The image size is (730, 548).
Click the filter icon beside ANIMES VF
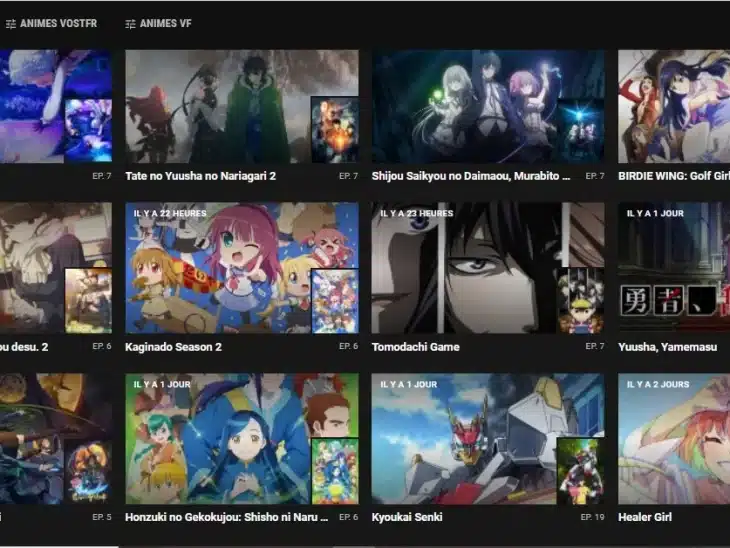coord(130,24)
